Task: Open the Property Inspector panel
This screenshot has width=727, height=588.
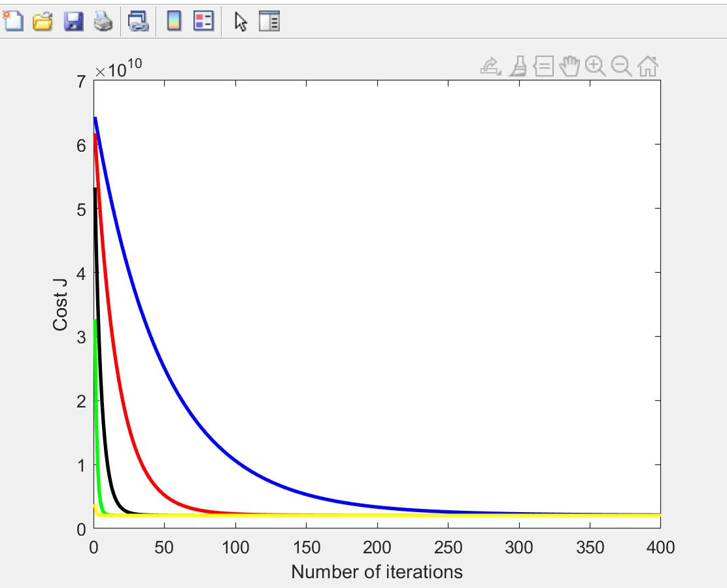Action: tap(269, 22)
